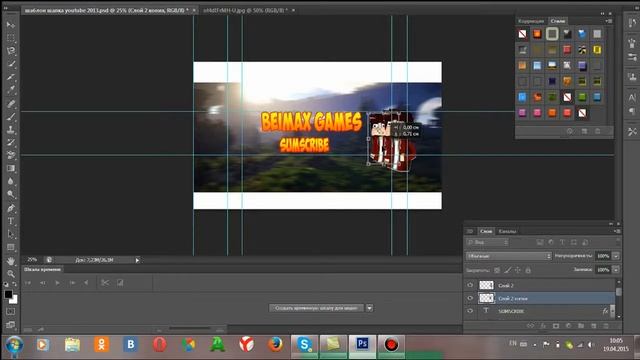
Task: Select the Horizontal Type tool
Action: tap(11, 221)
